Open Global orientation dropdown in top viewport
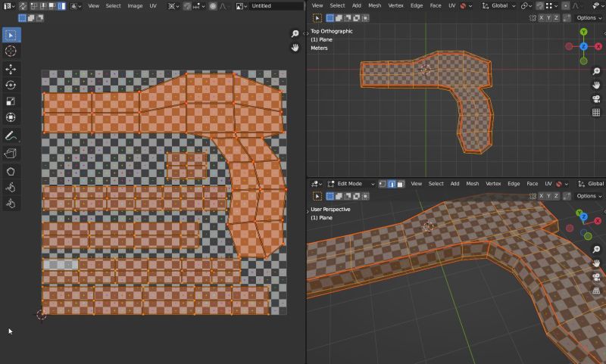 point(499,6)
